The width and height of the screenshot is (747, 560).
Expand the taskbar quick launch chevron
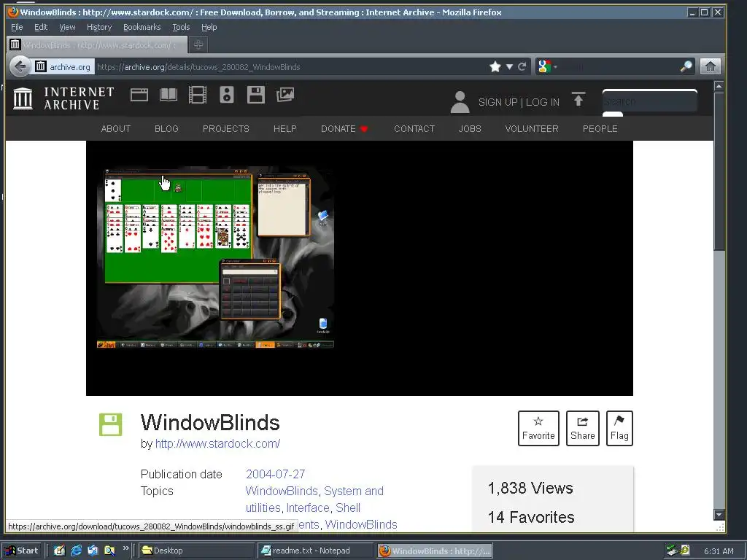point(125,548)
